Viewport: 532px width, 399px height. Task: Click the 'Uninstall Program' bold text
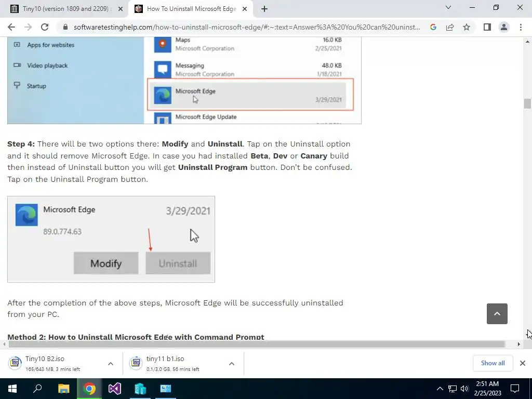pyautogui.click(x=212, y=167)
